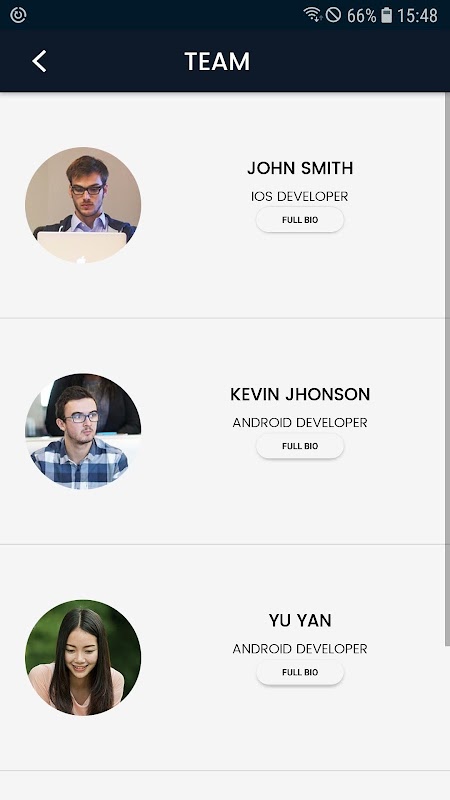Tap the do-not-disturb circle status icon
Screen dimensions: 450x800
pyautogui.click(x=333, y=14)
